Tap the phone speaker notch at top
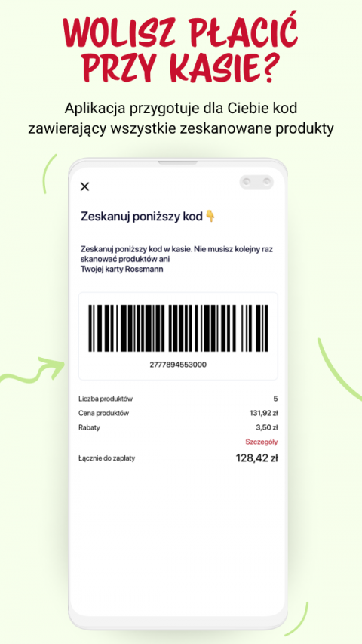Viewport: 362px width, 644px height. tap(178, 162)
